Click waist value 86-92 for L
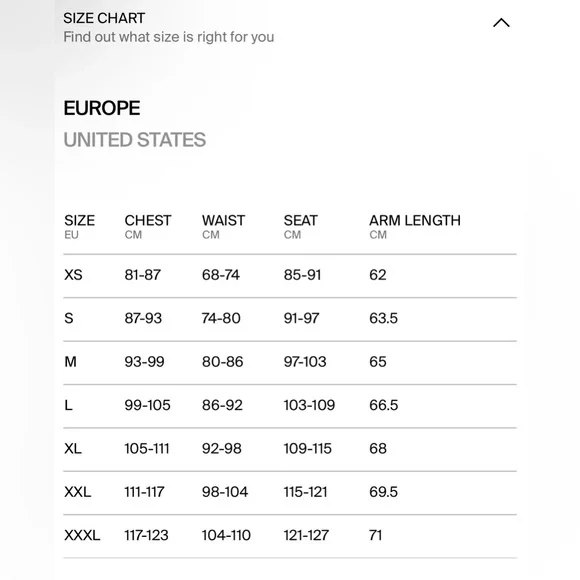This screenshot has height=580, width=580. tap(222, 405)
